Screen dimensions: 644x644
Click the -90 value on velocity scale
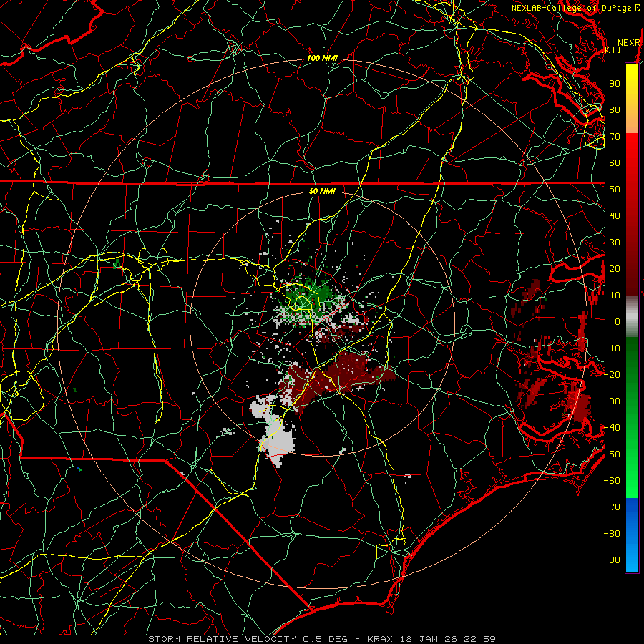click(x=612, y=560)
